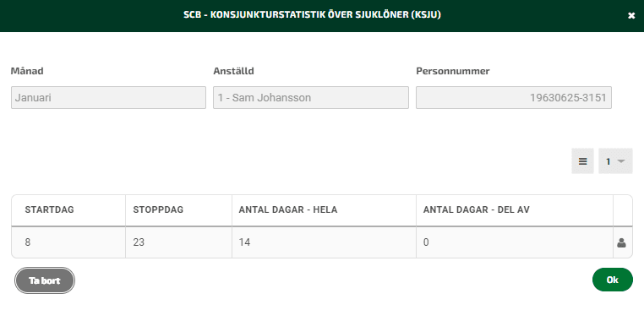Screen dimensions: 644x310
Task: Sort by the STOPPDAG column header
Action: click(x=158, y=209)
